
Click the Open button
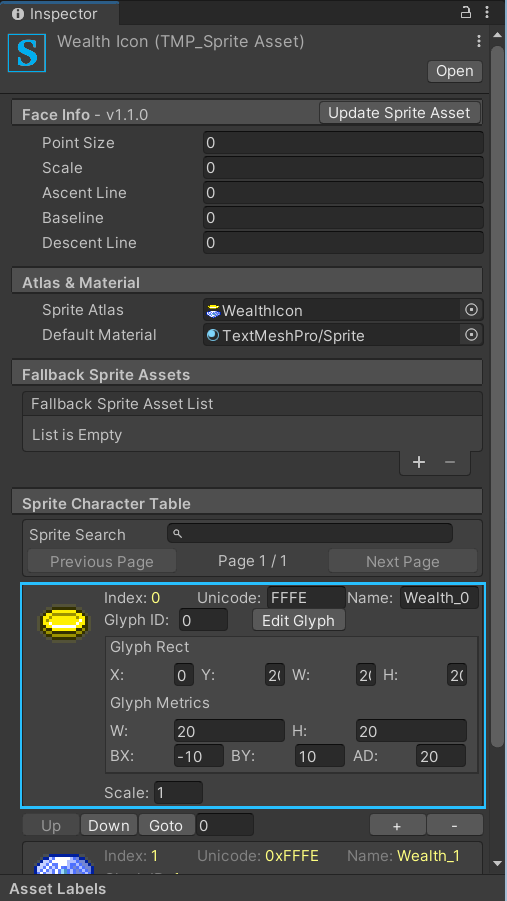455,71
